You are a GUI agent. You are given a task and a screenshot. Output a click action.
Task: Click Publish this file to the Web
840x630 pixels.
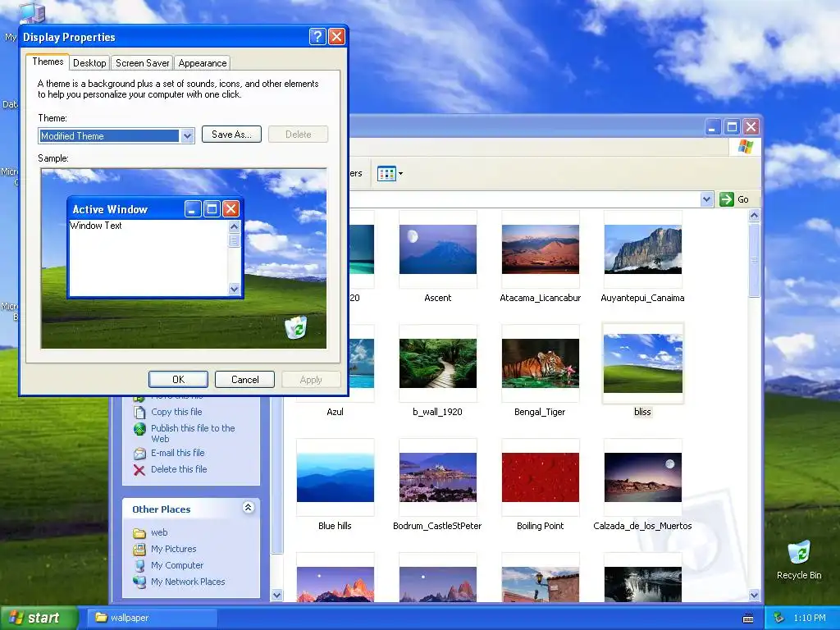(193, 433)
